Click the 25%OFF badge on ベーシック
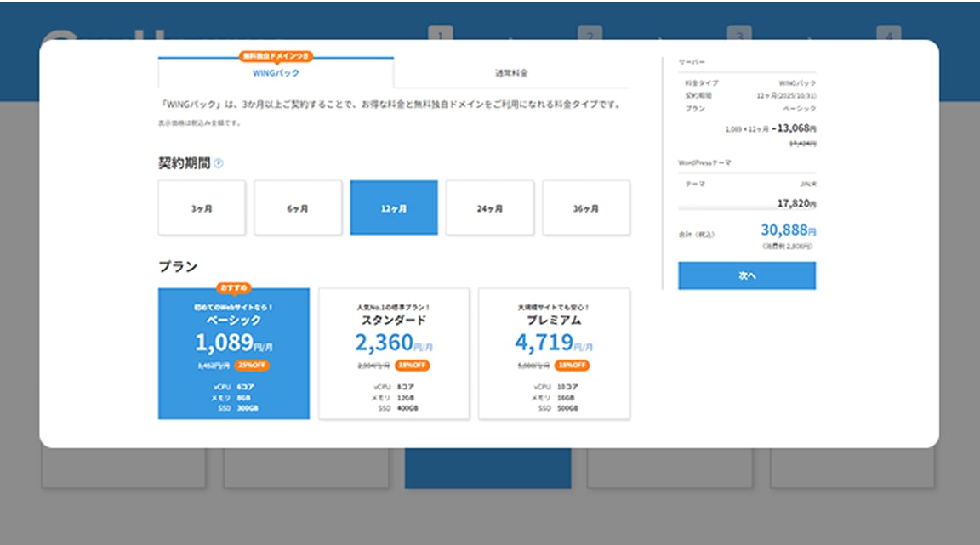 (251, 365)
